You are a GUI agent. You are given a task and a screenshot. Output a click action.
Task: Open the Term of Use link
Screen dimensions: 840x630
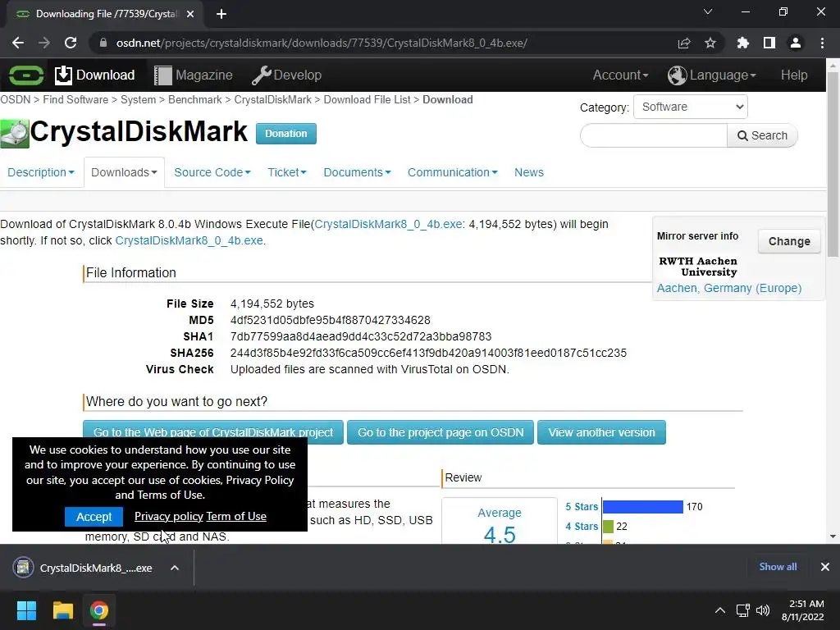236,517
